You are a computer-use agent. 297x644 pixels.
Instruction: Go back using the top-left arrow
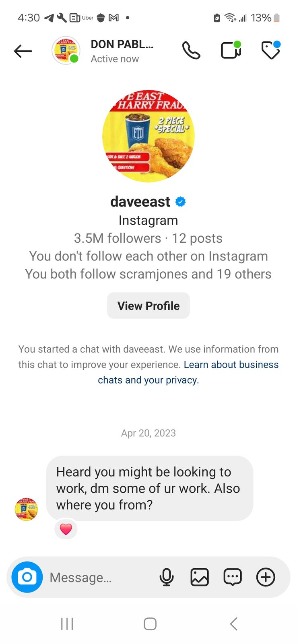[x=23, y=51]
